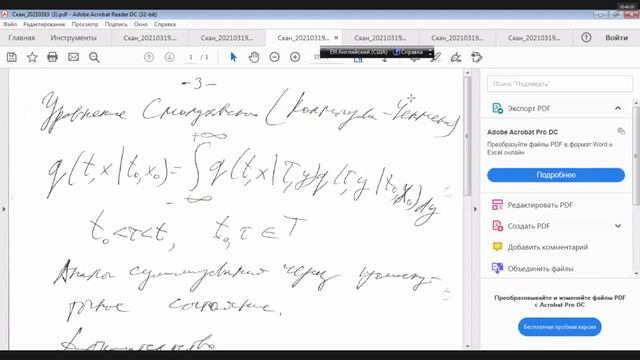Click the language bar Справка item
640x360 pixels.
click(x=408, y=52)
